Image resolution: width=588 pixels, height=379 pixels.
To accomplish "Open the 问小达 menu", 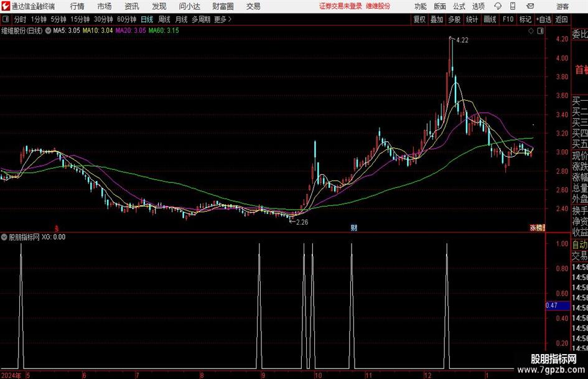I will 189,6.
